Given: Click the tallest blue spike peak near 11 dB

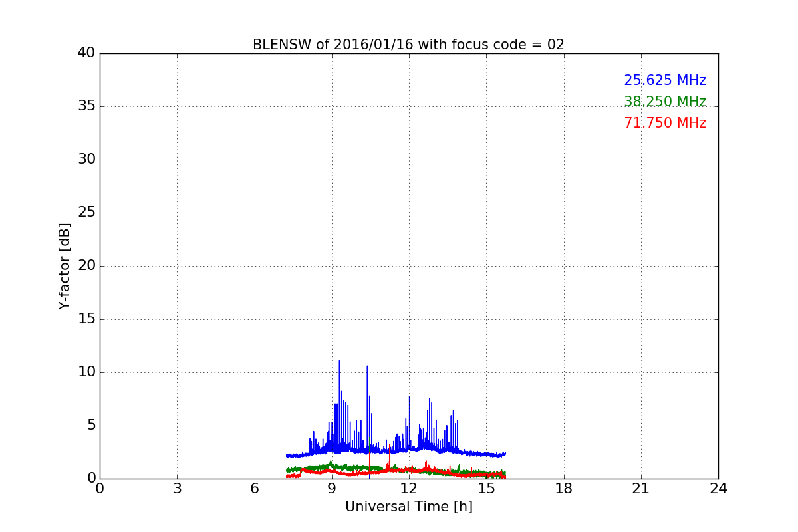Looking at the screenshot, I should [339, 361].
